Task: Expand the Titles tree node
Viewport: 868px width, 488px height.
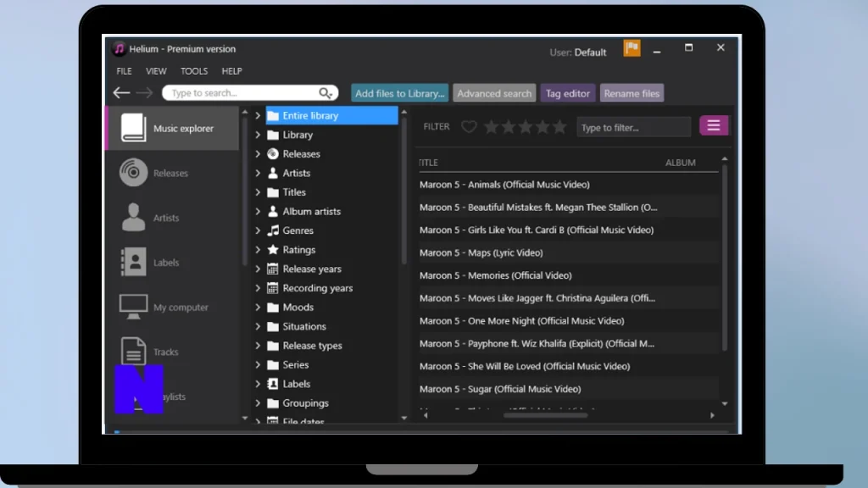Action: (258, 192)
